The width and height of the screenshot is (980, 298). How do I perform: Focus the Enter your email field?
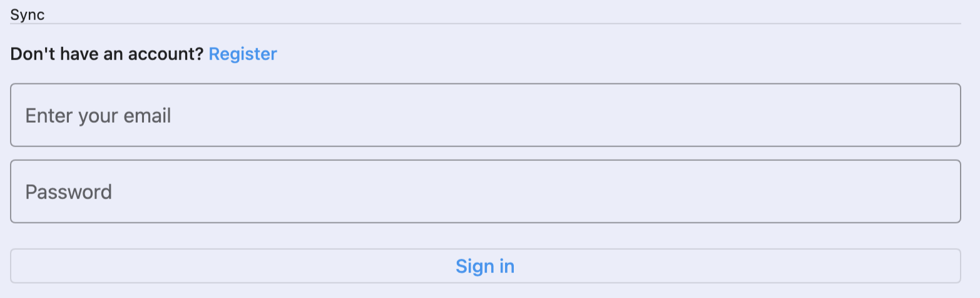coord(485,115)
